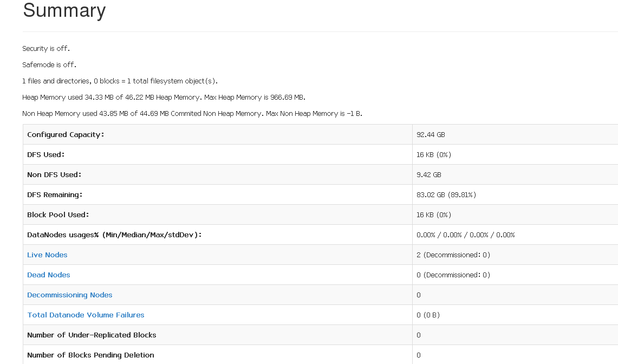The image size is (618, 364).
Task: Click the 92.44 GB capacity value
Action: (x=431, y=134)
